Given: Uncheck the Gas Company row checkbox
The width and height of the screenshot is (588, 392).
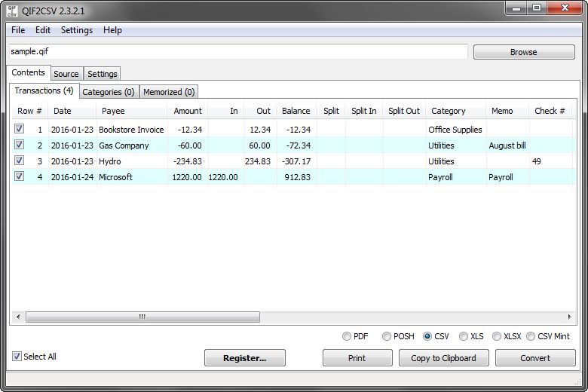Looking at the screenshot, I should coord(19,145).
